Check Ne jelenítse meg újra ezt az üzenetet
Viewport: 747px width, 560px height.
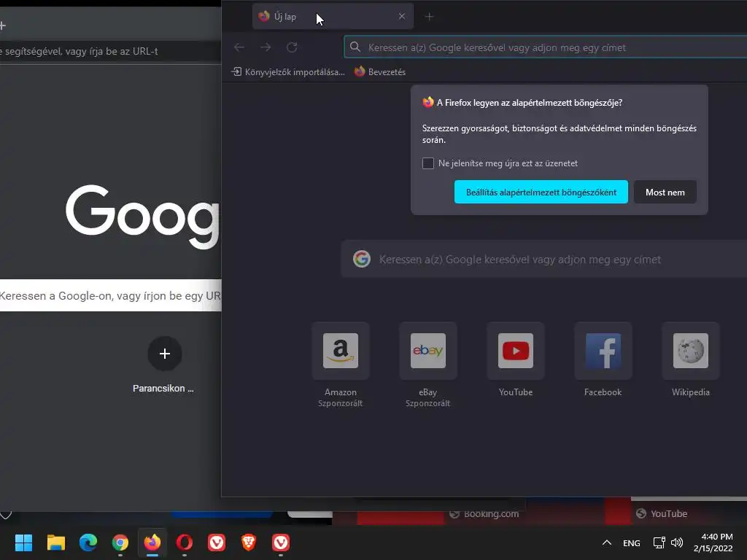click(x=427, y=163)
